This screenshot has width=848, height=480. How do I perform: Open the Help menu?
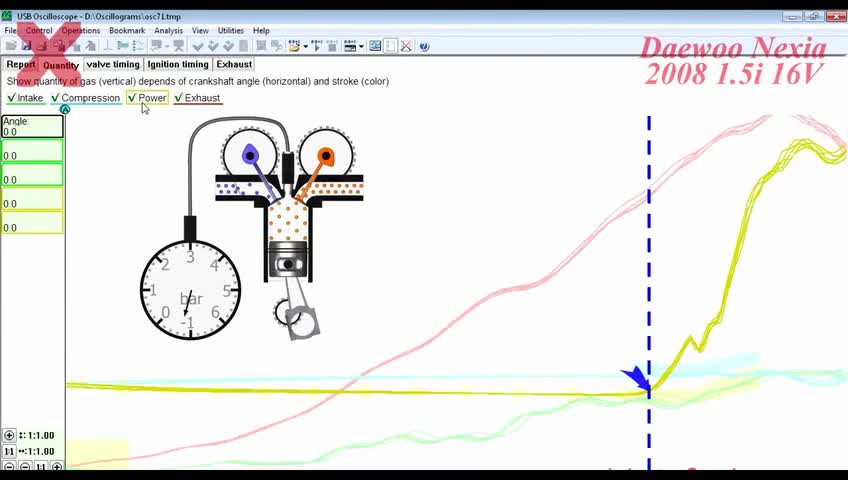coord(261,31)
